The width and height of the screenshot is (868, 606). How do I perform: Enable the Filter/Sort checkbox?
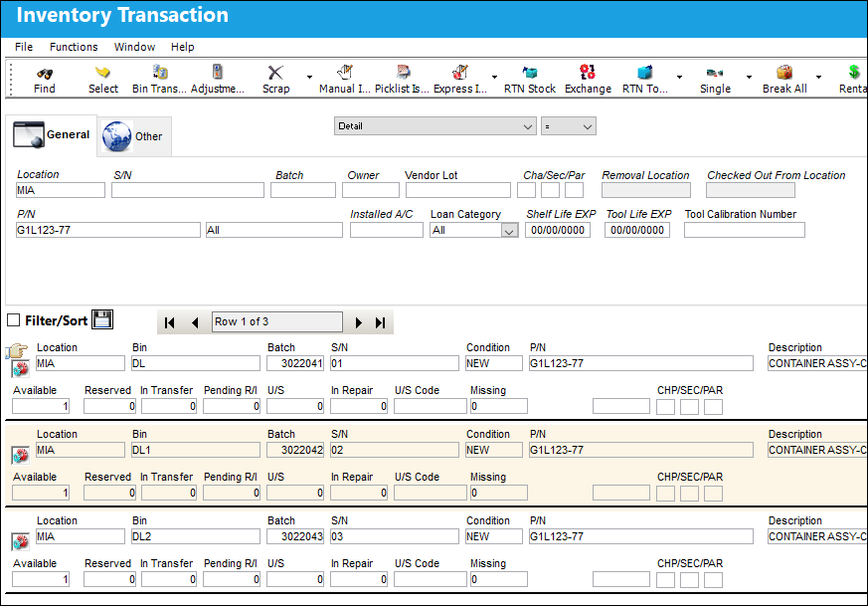point(13,320)
